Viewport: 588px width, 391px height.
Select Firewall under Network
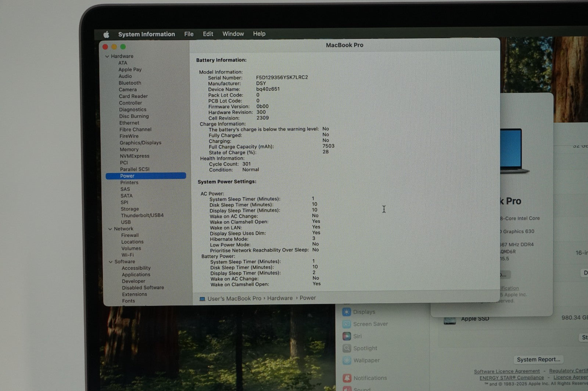click(x=130, y=235)
